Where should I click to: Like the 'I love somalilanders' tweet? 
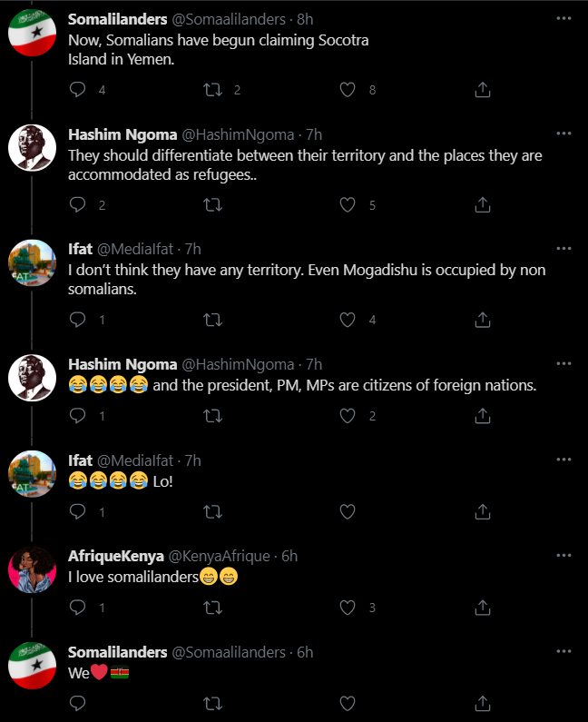347,608
